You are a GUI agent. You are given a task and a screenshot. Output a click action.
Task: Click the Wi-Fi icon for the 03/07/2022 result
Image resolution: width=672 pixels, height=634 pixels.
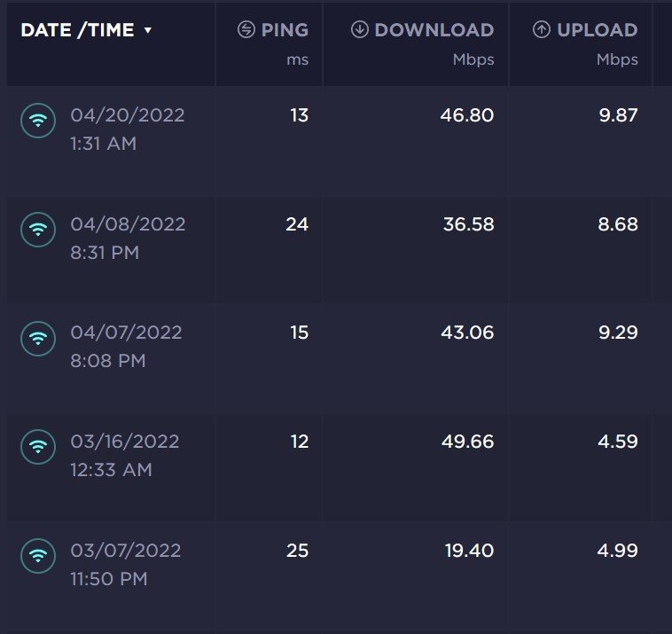(x=38, y=556)
